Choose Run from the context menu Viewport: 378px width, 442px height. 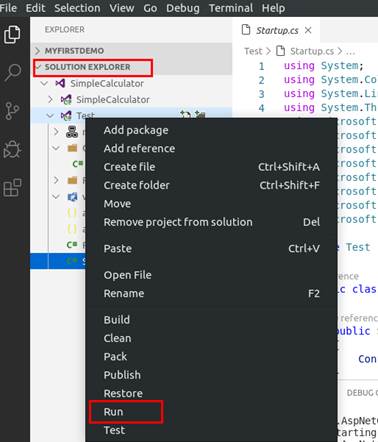click(113, 412)
